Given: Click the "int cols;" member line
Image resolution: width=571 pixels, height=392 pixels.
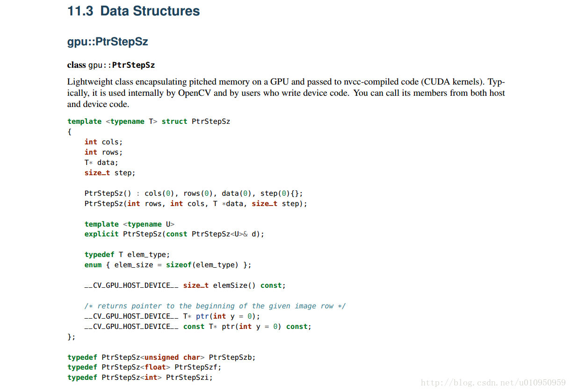Looking at the screenshot, I should click(103, 142).
